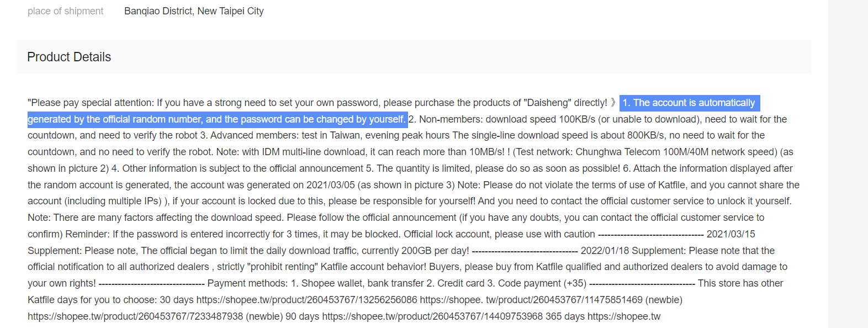Click Banqiao District, New Taipei City text
868x328 pixels.
click(194, 11)
